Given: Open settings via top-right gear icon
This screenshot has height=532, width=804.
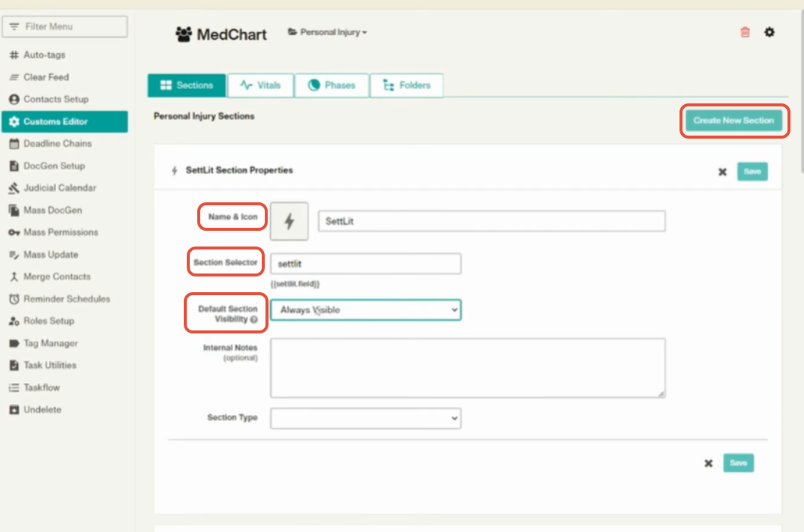Looking at the screenshot, I should tap(769, 32).
